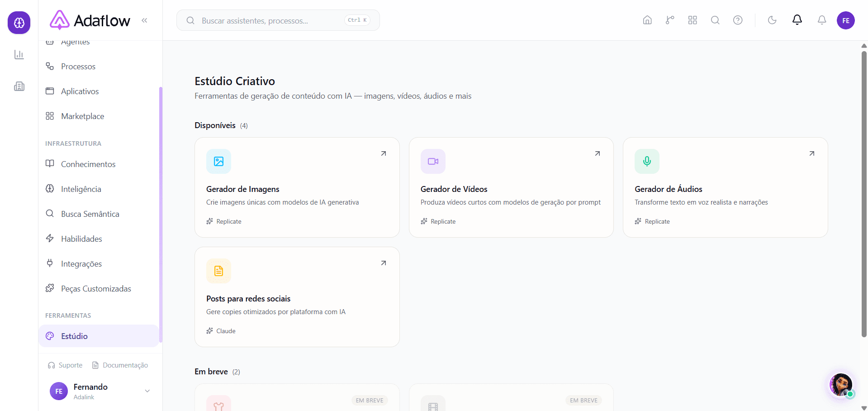Click the home icon in top bar
Viewport: 868px width, 411px height.
647,20
